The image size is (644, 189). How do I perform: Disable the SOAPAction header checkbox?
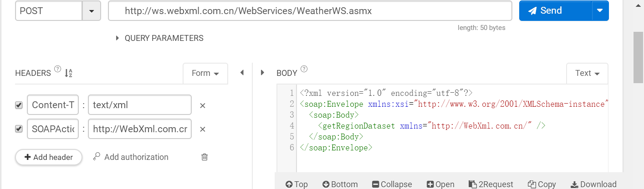point(19,129)
